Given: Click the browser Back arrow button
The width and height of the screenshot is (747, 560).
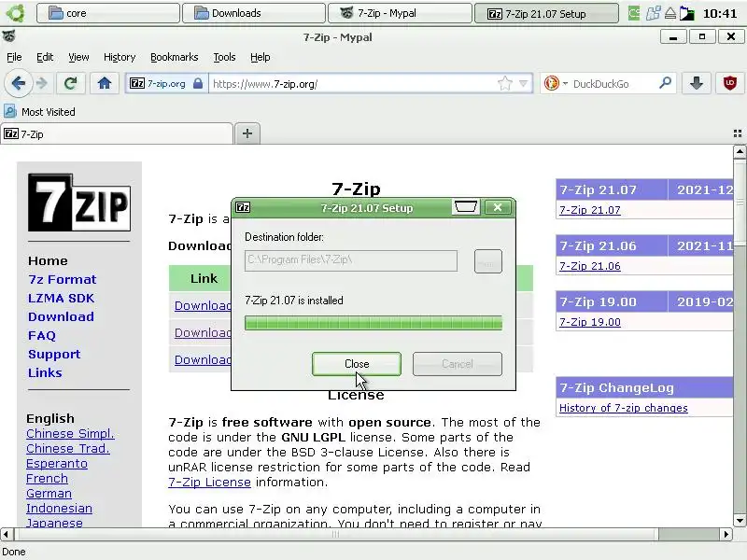Looking at the screenshot, I should tap(19, 83).
